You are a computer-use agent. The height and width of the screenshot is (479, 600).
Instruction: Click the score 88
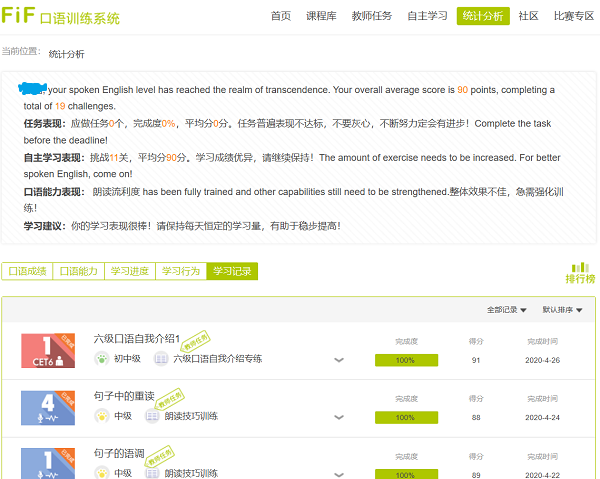coord(476,417)
